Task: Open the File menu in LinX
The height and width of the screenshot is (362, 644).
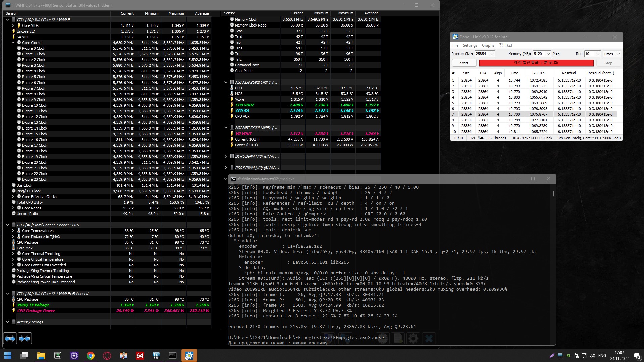Action: [x=455, y=45]
